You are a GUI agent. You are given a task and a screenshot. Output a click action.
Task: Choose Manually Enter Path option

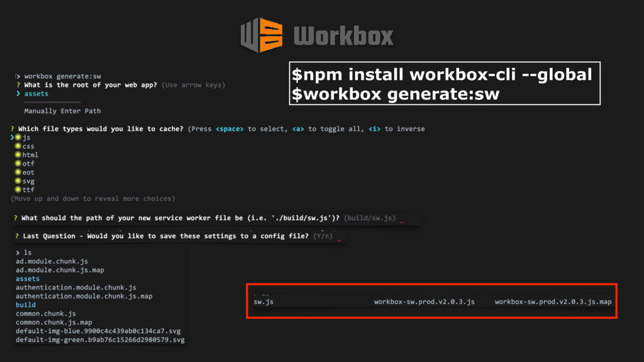[62, 111]
